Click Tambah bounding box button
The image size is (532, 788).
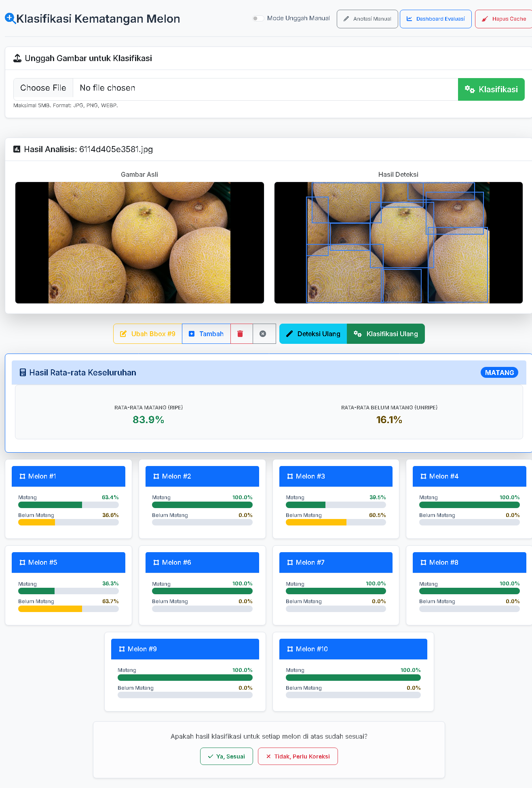[x=206, y=334]
